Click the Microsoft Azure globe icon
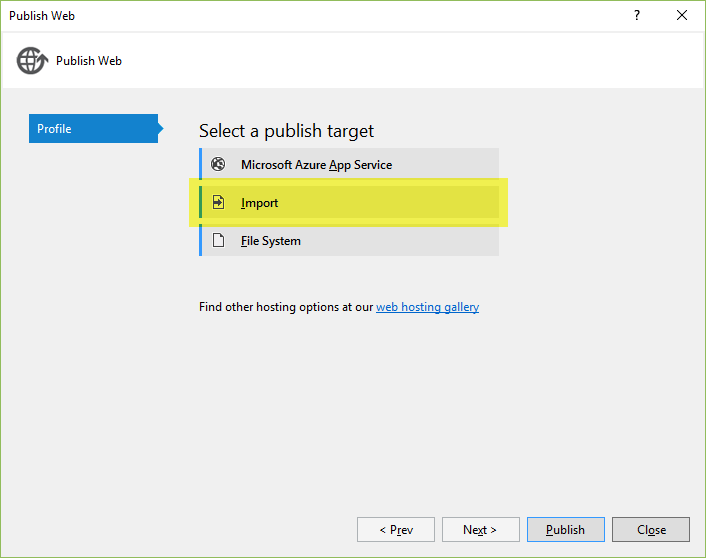The height and width of the screenshot is (558, 706). tap(218, 165)
